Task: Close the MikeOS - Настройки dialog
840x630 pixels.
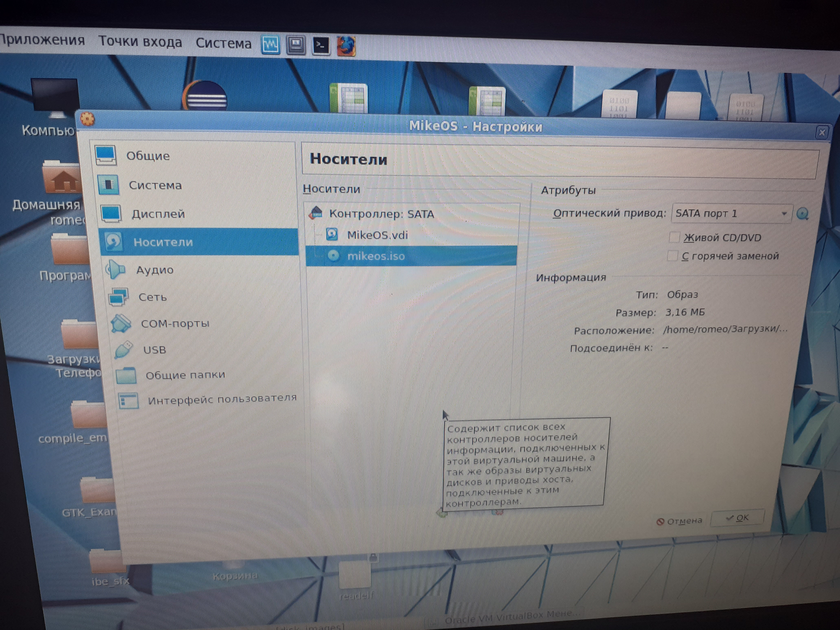Action: tap(822, 132)
